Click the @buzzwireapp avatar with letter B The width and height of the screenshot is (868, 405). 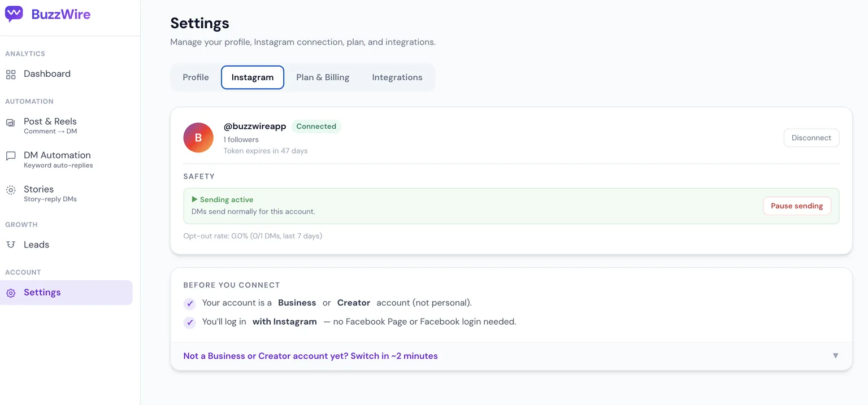point(198,138)
